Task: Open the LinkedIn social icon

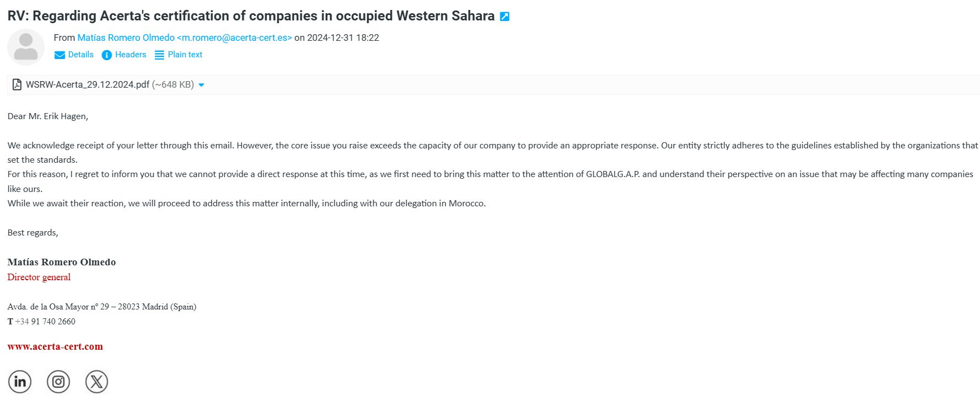Action: pos(20,382)
